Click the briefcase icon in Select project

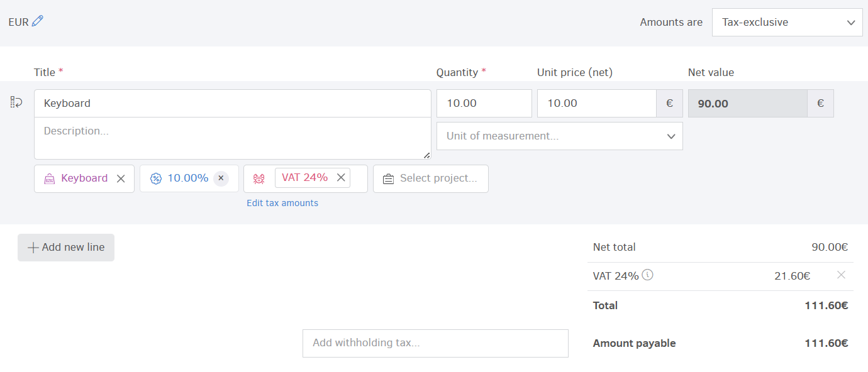click(x=387, y=178)
